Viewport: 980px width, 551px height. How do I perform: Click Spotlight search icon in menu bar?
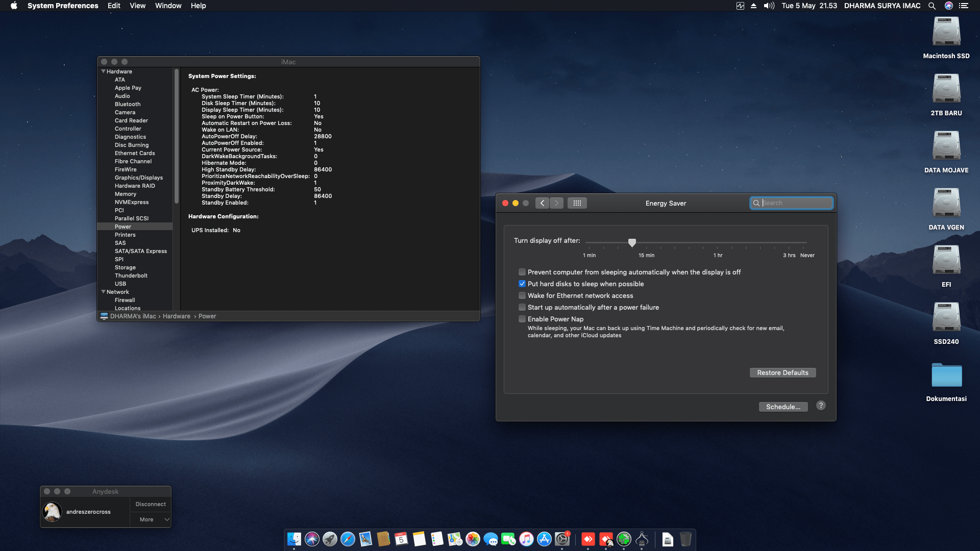click(932, 6)
